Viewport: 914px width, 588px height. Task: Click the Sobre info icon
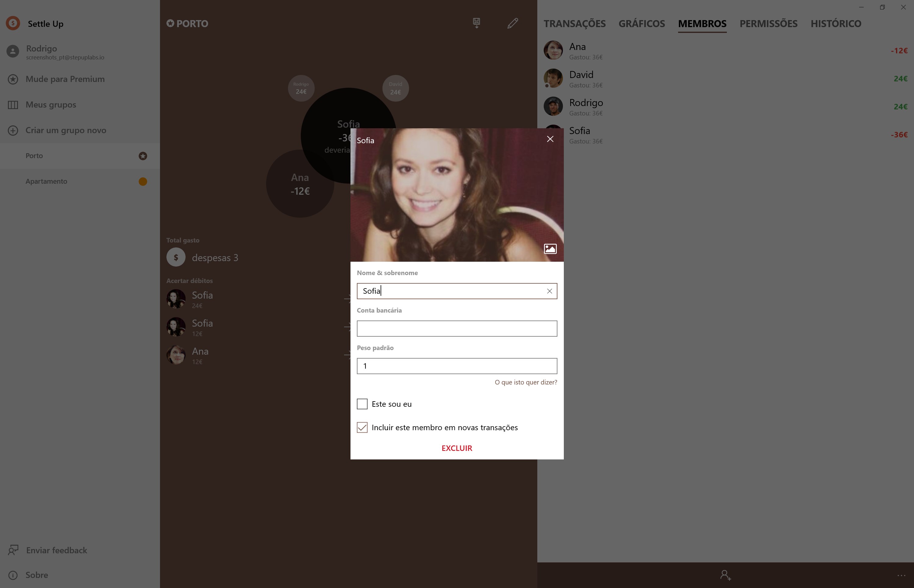pos(13,575)
